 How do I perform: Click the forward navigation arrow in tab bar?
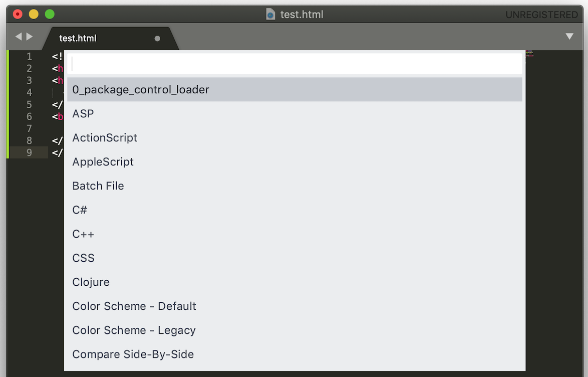click(x=29, y=37)
